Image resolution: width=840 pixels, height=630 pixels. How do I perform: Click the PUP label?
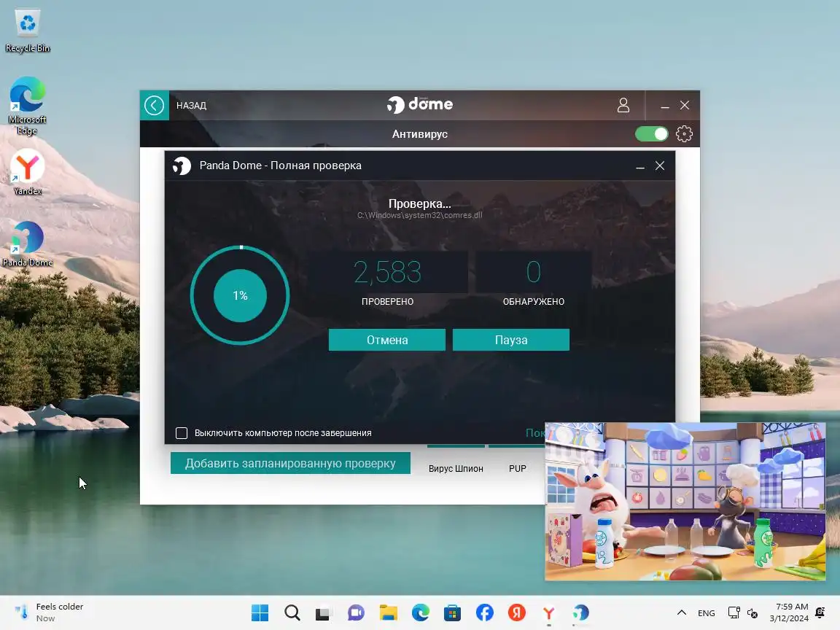point(518,468)
